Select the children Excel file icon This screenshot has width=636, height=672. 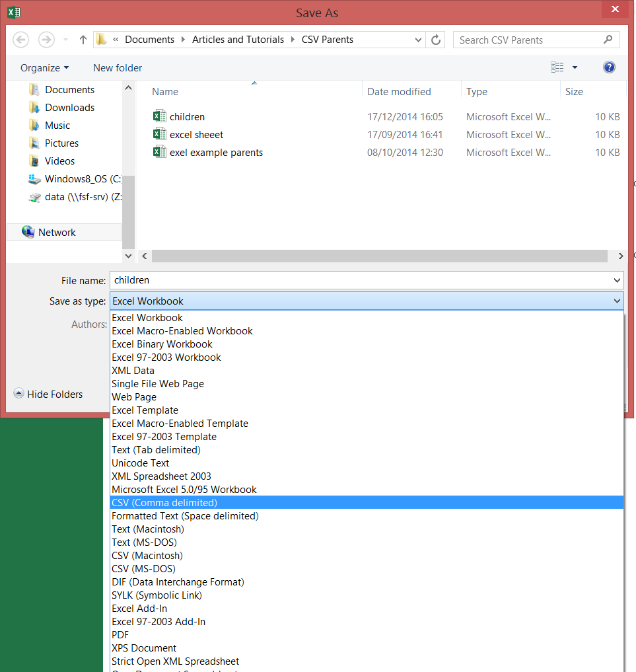click(x=159, y=116)
